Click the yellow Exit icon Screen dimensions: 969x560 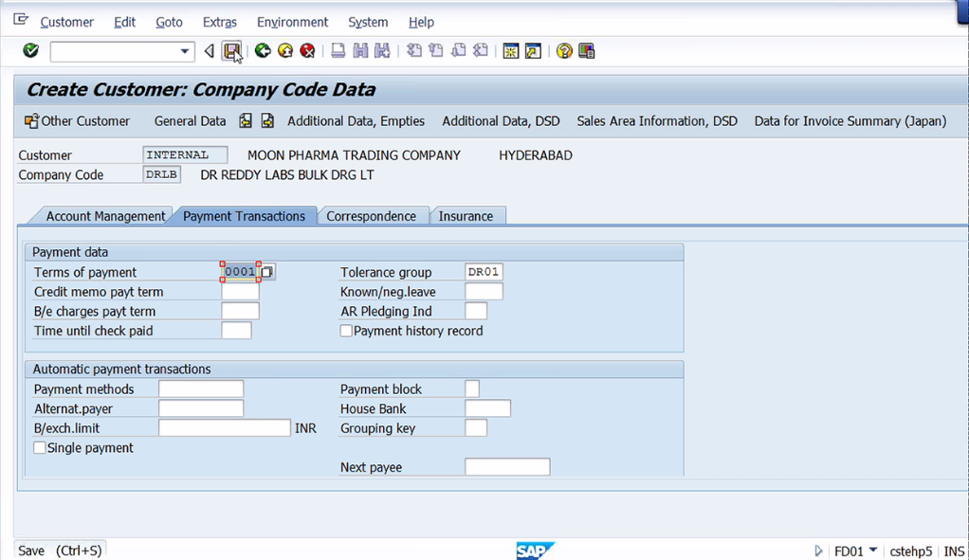[284, 50]
